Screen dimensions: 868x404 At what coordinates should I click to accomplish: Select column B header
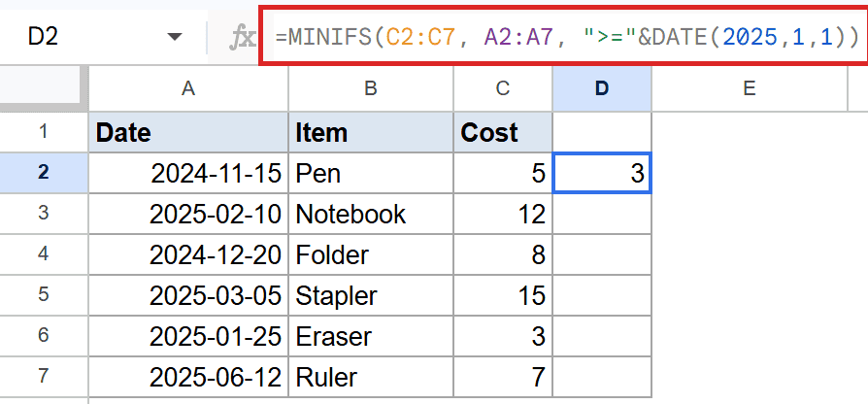pyautogui.click(x=370, y=88)
